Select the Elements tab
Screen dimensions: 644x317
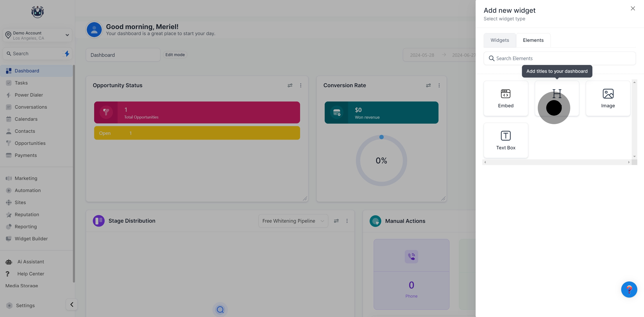click(533, 40)
